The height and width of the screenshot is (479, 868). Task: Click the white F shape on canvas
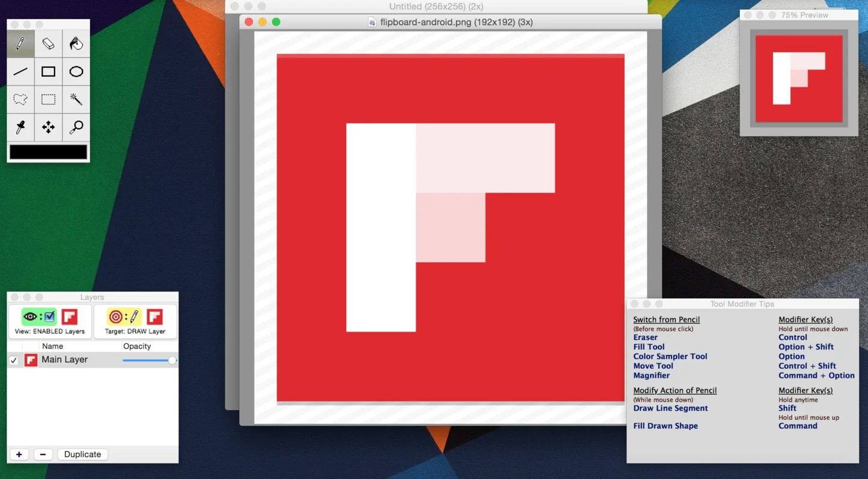[381, 228]
